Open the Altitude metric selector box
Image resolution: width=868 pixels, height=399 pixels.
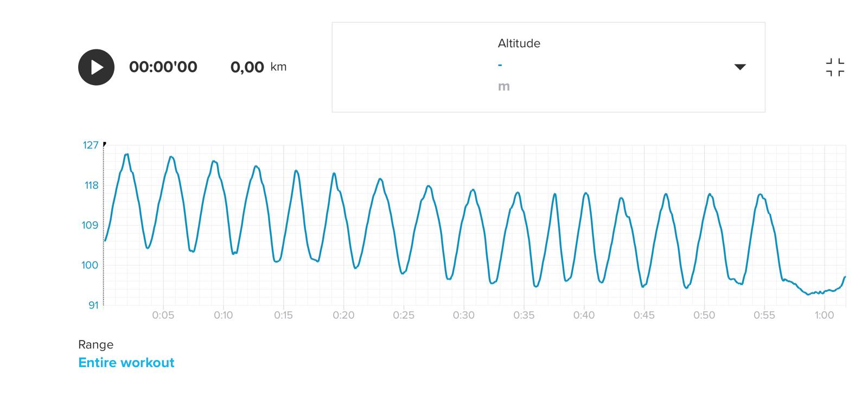coord(548,67)
